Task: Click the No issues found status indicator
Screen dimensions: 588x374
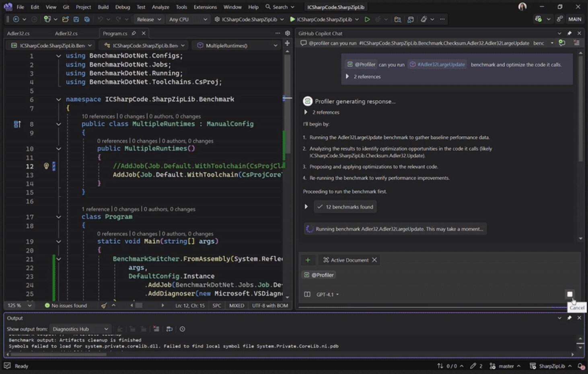Action: (68, 305)
